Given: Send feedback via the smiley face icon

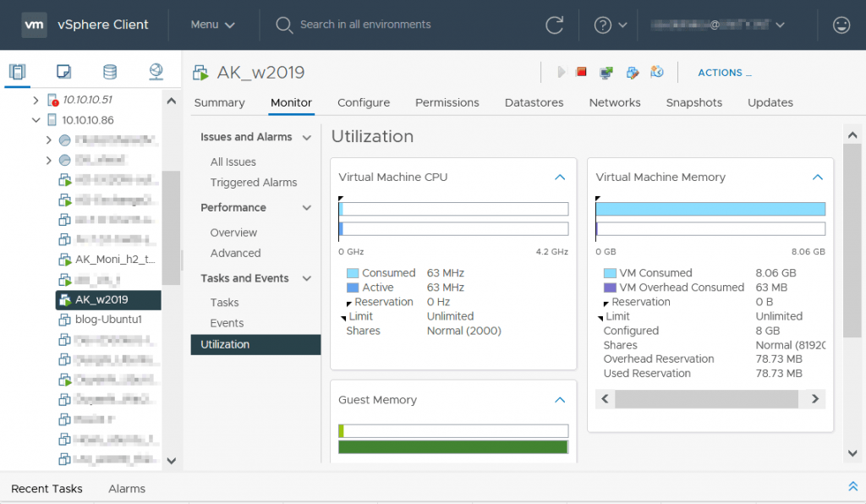Looking at the screenshot, I should (x=841, y=25).
